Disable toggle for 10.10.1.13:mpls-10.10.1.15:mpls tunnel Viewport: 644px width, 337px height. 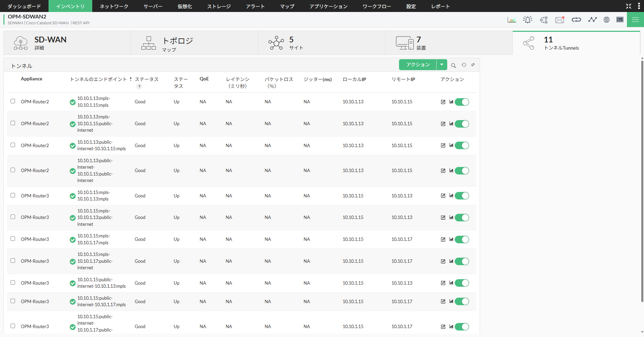coord(462,102)
